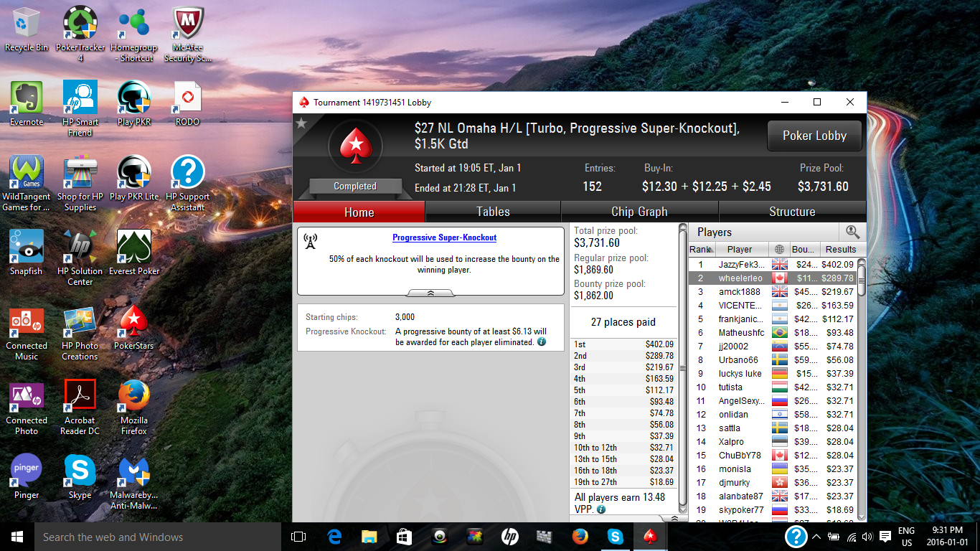Screen dimensions: 980x551
Task: Open the RODO desktop icon
Action: (x=188, y=104)
